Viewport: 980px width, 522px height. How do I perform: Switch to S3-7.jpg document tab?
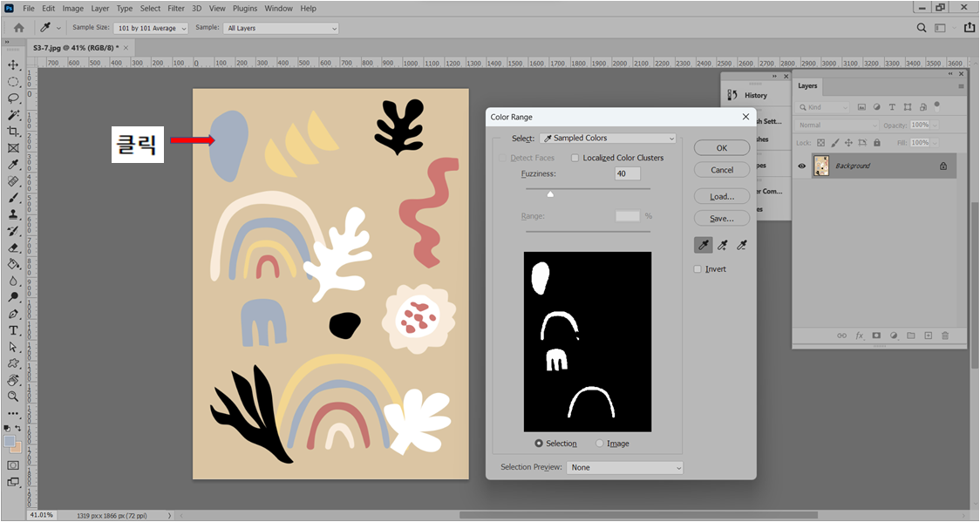coord(76,47)
